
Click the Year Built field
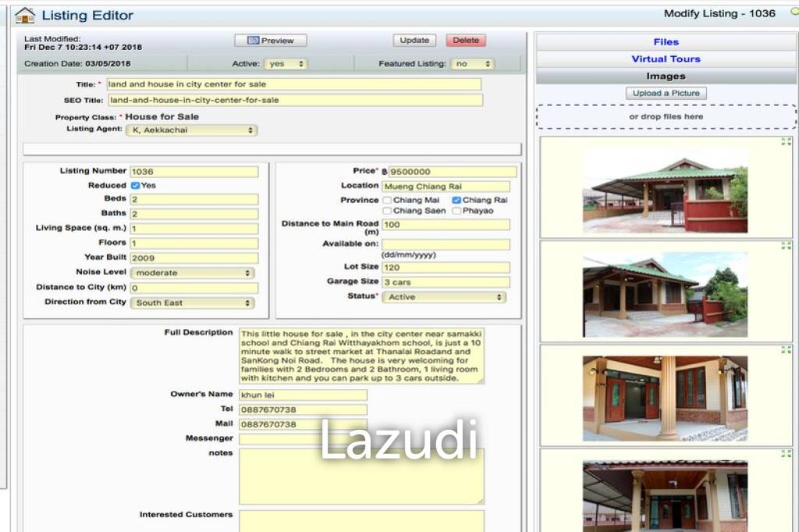(x=194, y=258)
